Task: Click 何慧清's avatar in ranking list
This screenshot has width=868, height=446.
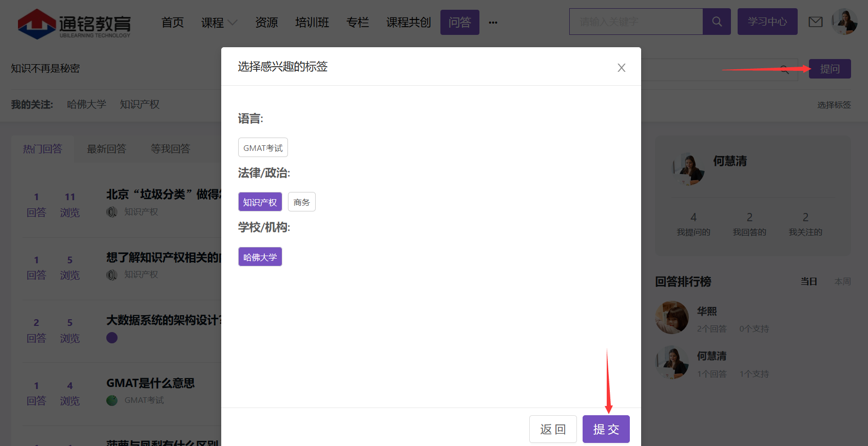Action: pos(672,362)
